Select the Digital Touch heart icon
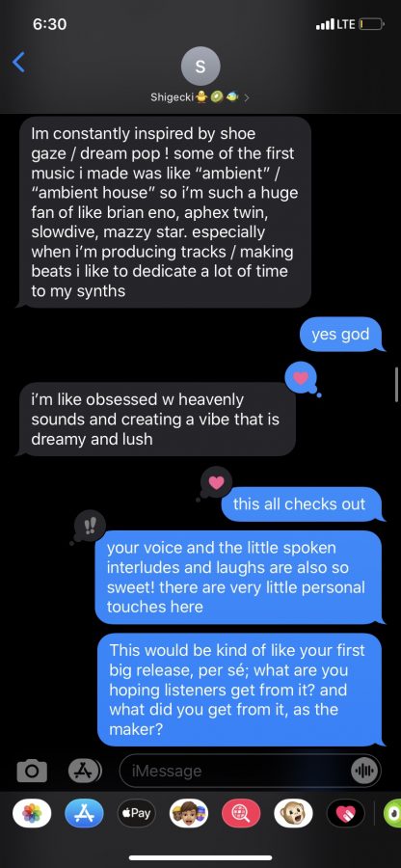Viewport: 401px width, 868px height. (346, 813)
